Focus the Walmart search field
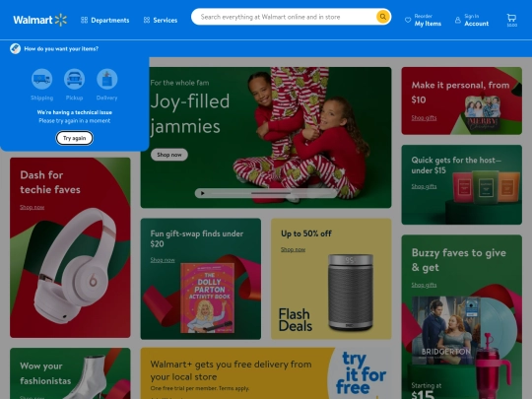 285,17
